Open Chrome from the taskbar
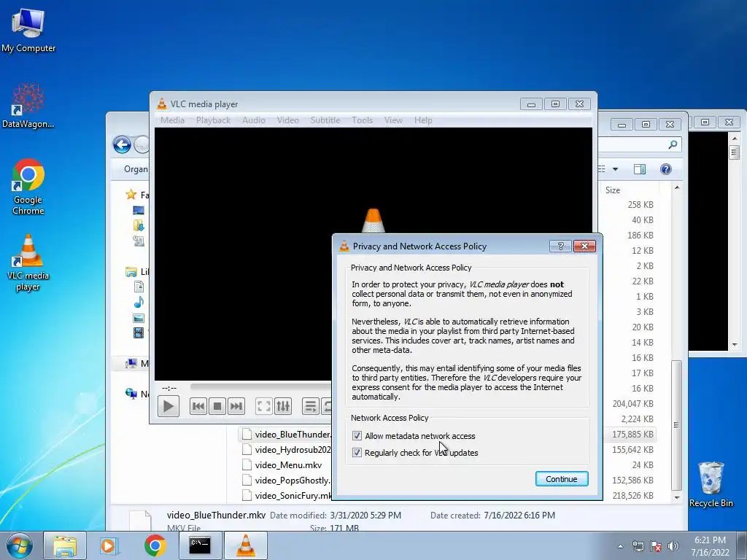This screenshot has width=747, height=560. click(x=155, y=545)
